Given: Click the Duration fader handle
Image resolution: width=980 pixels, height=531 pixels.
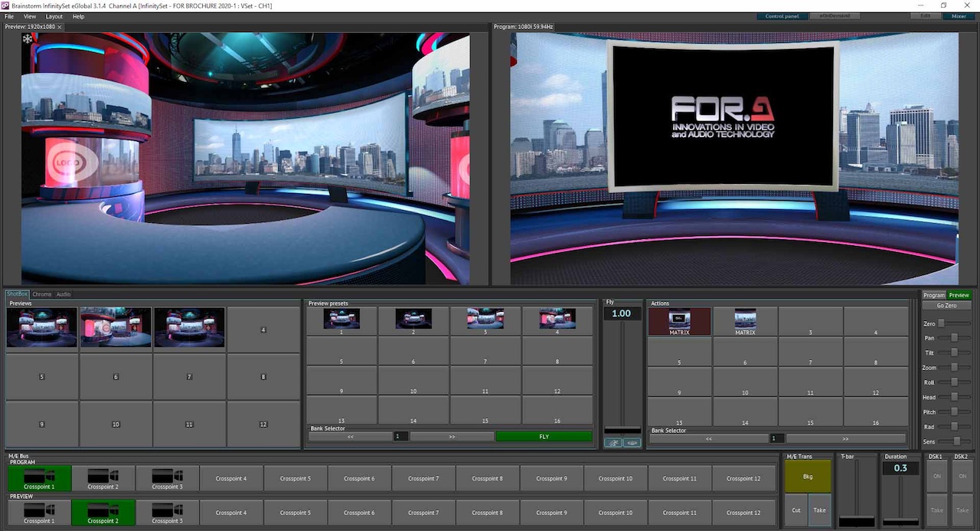Looking at the screenshot, I should pos(900,522).
